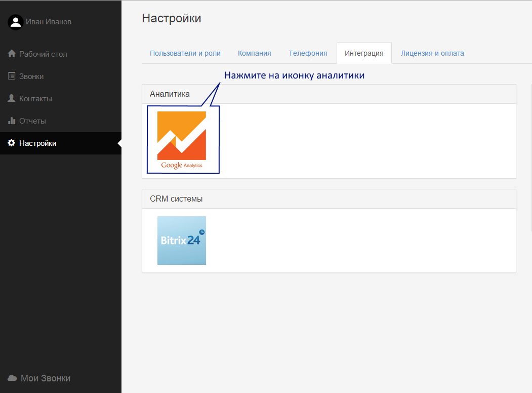The width and height of the screenshot is (532, 393).
Task: Open the Компания tab
Action: [x=255, y=53]
